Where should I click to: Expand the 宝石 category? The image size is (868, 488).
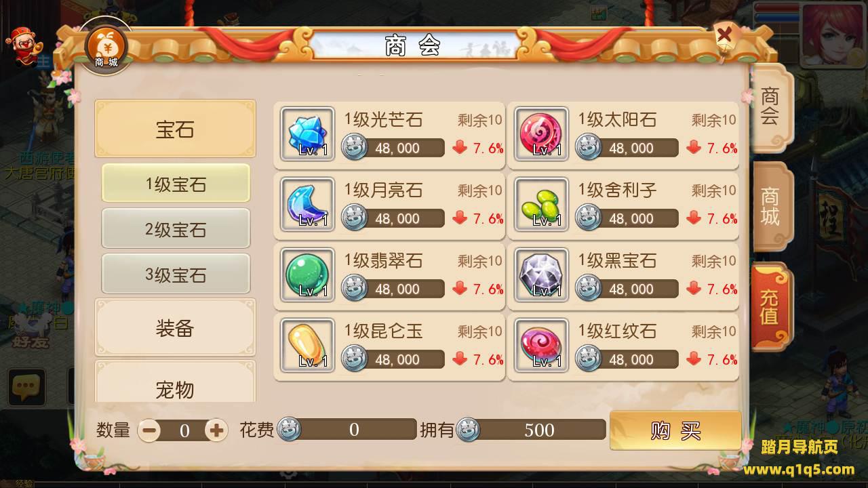(175, 129)
